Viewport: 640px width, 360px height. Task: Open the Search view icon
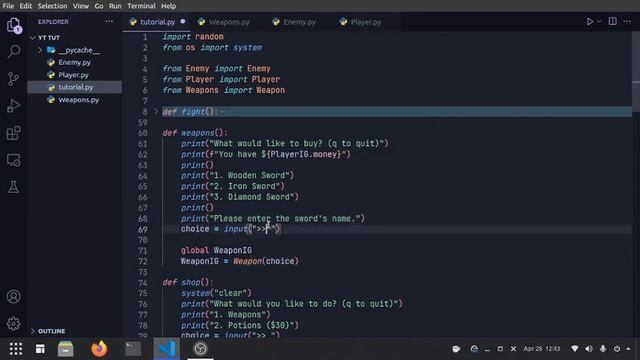(x=13, y=51)
